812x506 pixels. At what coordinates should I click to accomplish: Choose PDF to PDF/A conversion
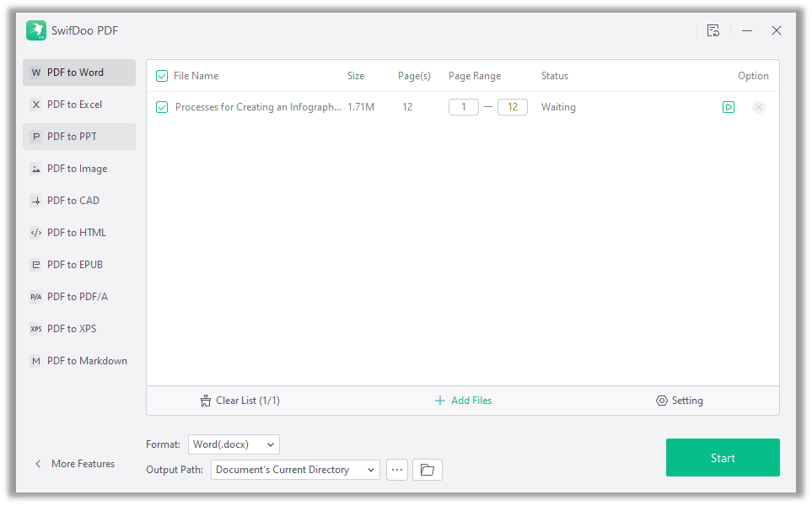pos(79,298)
